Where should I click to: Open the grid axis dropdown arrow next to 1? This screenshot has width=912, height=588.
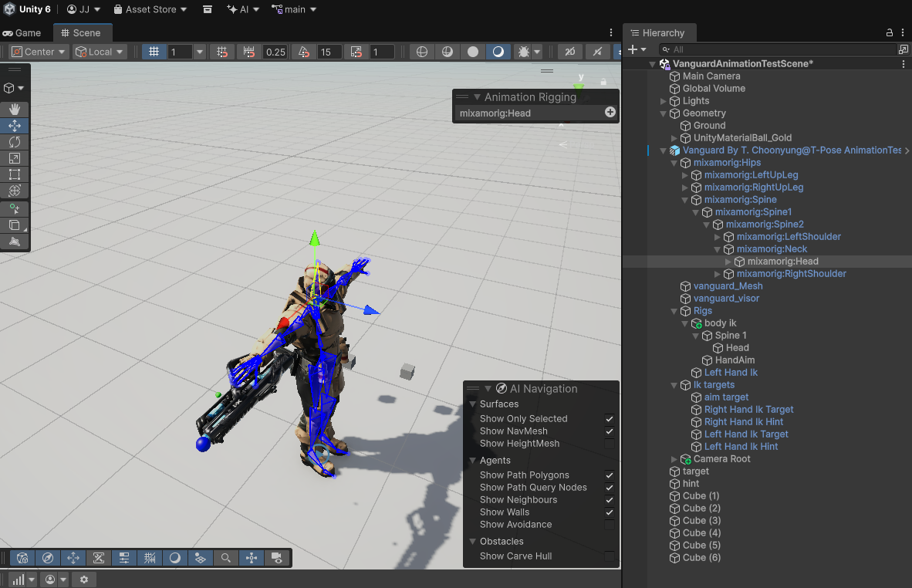(x=200, y=52)
